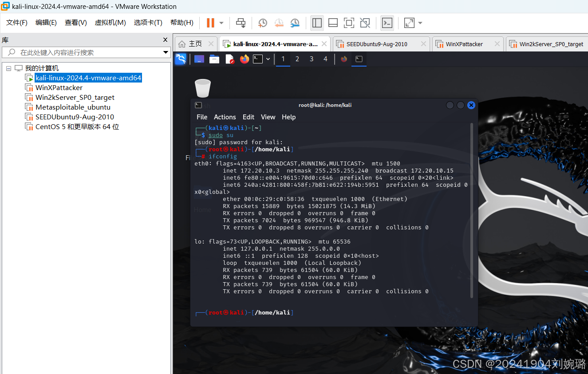Click the show desktop icon in Kali panel
This screenshot has width=588, height=374.
click(199, 59)
